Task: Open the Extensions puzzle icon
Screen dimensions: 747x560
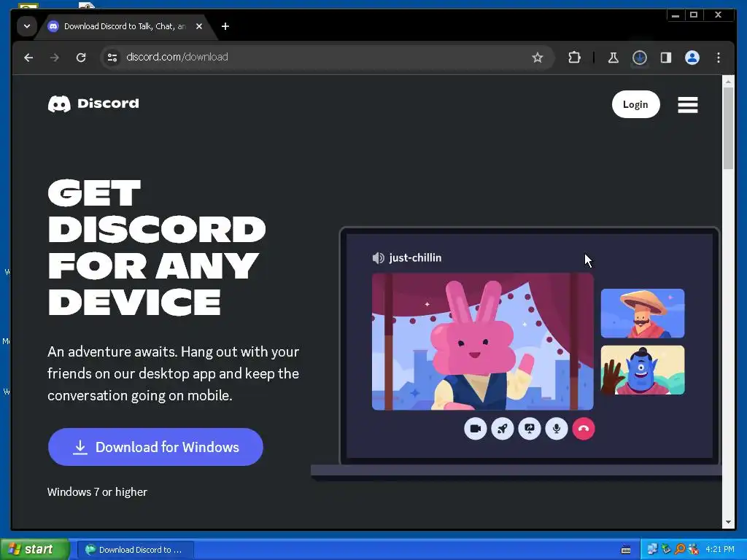Action: tap(575, 58)
